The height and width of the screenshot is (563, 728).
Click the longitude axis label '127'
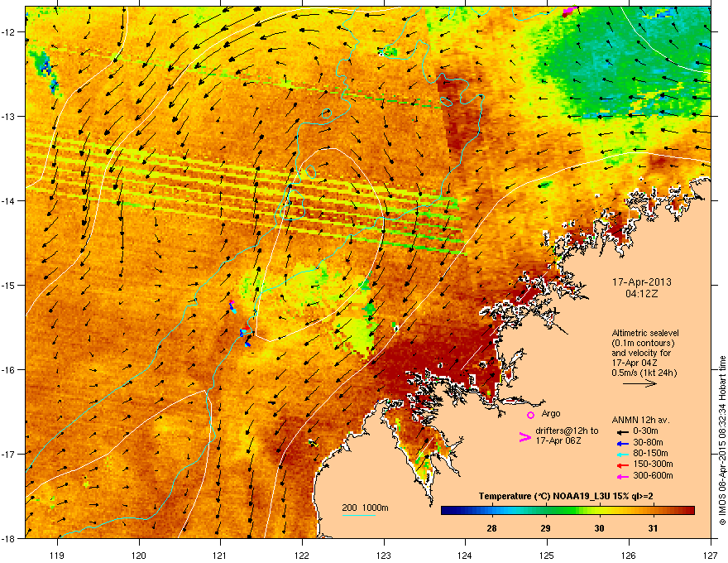711,555
